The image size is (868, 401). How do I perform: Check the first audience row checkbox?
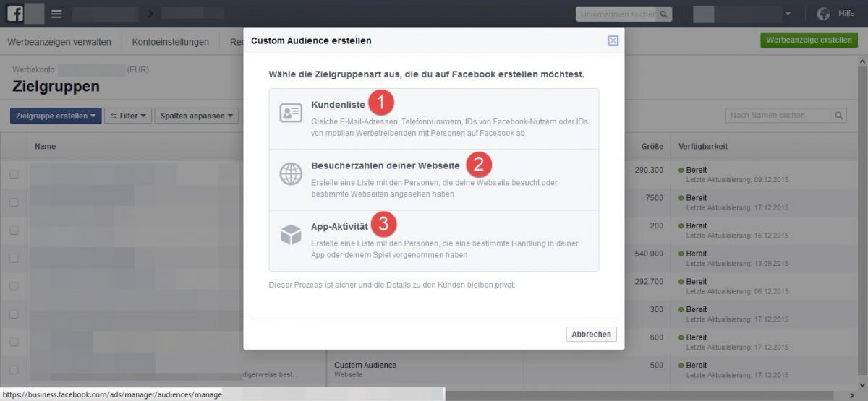click(x=14, y=174)
